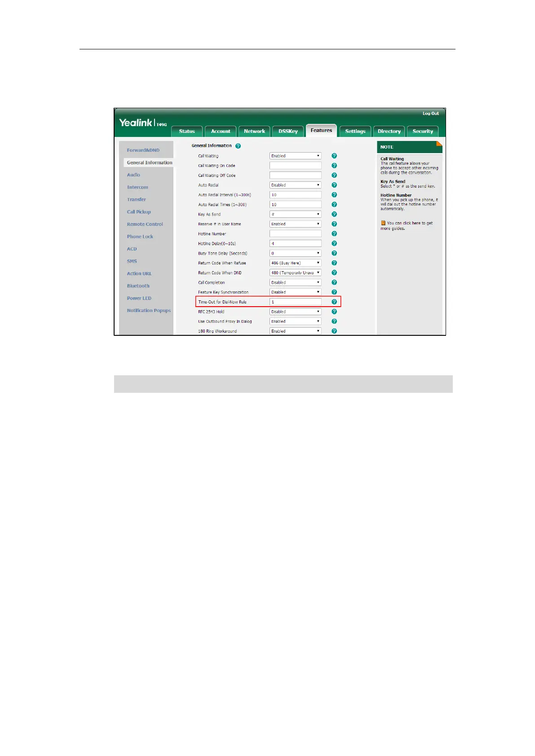The image size is (535, 756).
Task: Open the 180 Ring Workaround dropdown
Action: [x=296, y=331]
